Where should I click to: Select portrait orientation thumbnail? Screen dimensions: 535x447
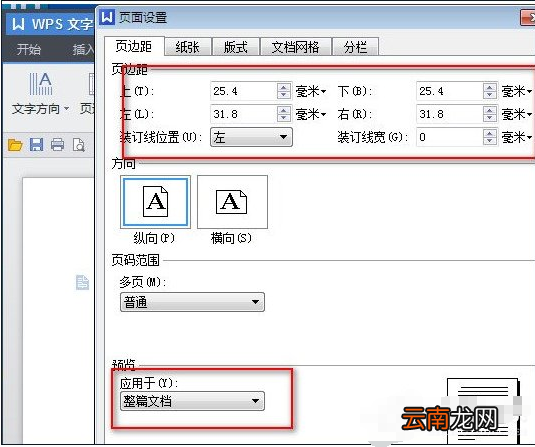(x=155, y=202)
